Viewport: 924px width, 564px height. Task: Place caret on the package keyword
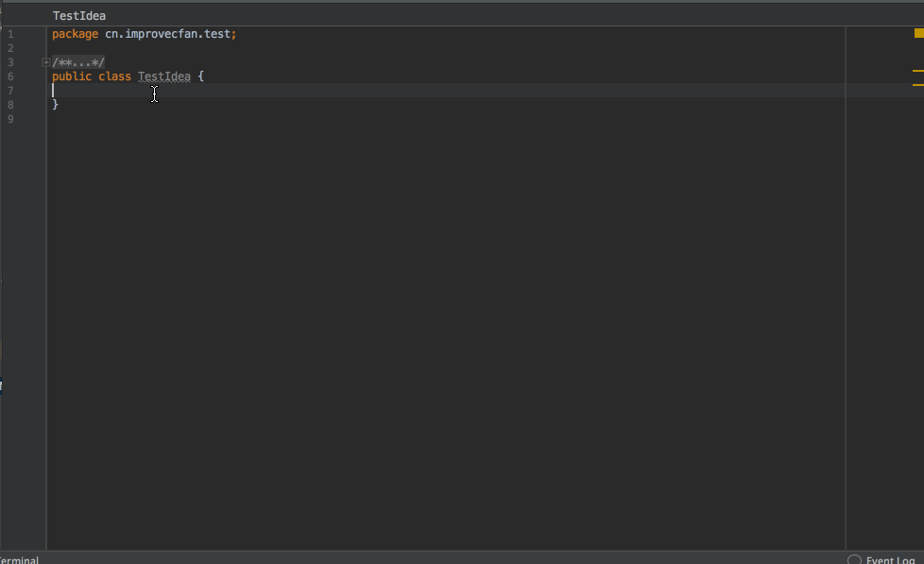point(75,34)
